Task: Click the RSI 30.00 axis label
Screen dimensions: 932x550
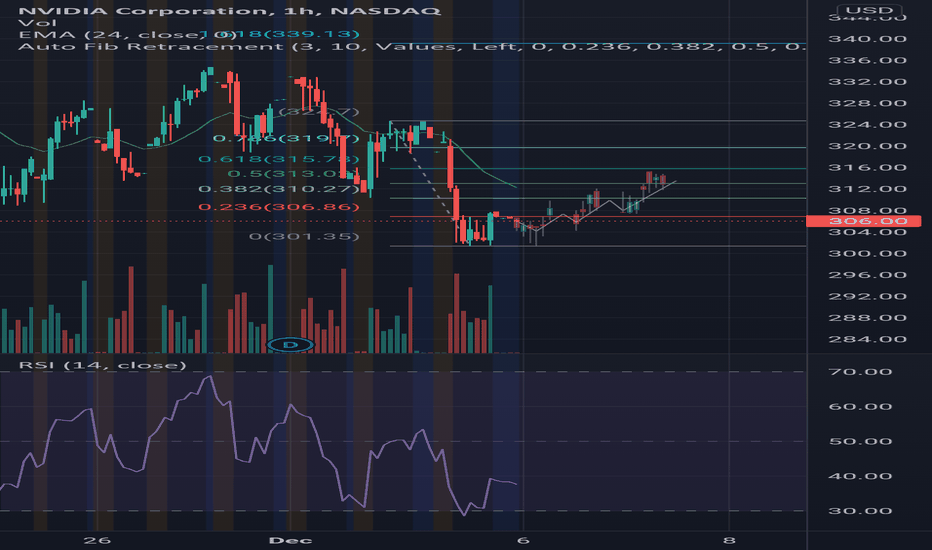Action: [860, 511]
